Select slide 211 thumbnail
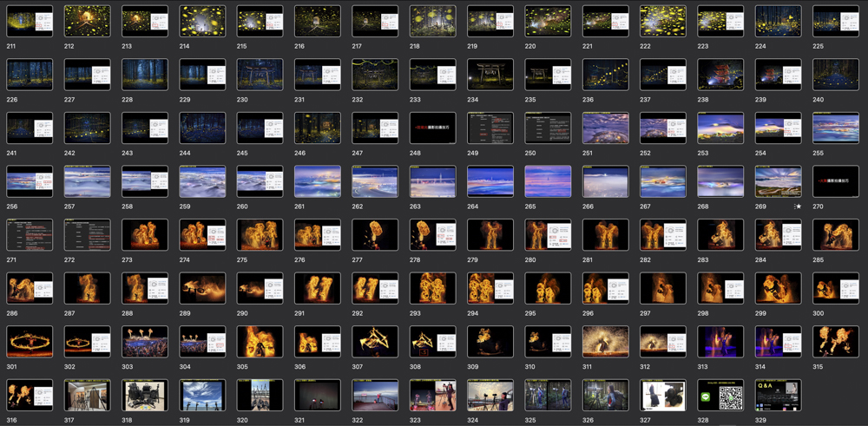The image size is (868, 426). (30, 22)
